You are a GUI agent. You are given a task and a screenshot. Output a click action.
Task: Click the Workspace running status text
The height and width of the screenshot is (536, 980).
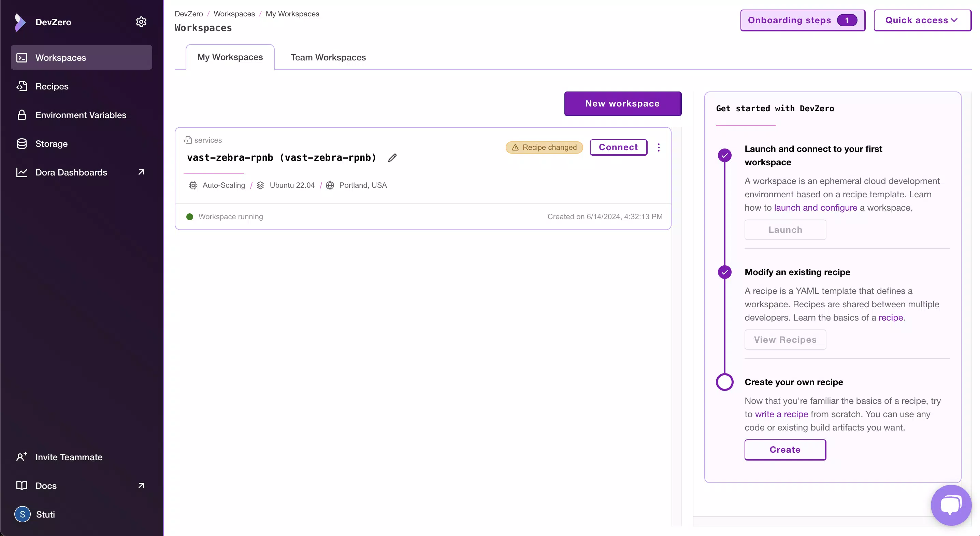coord(231,216)
